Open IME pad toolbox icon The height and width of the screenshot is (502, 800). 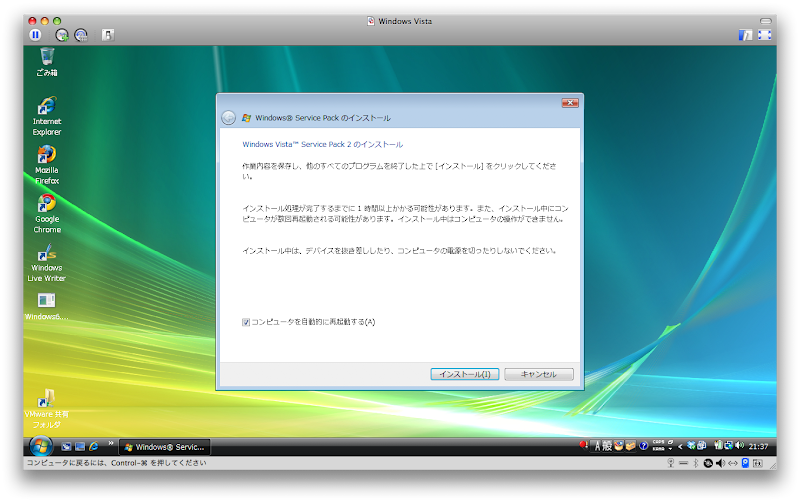click(x=618, y=446)
